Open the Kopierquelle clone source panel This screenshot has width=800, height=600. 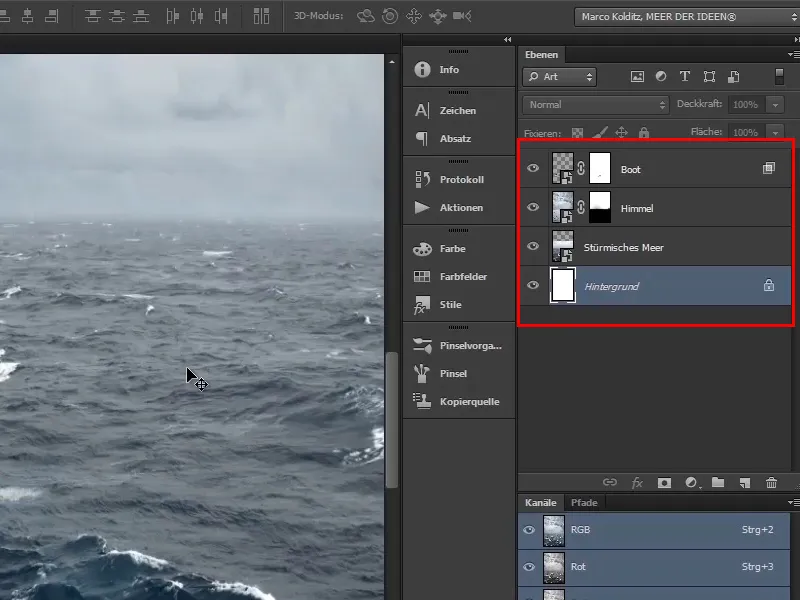tap(458, 402)
